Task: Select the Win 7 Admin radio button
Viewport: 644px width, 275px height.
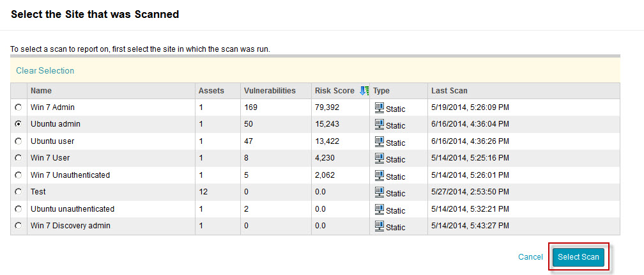Action: point(19,107)
